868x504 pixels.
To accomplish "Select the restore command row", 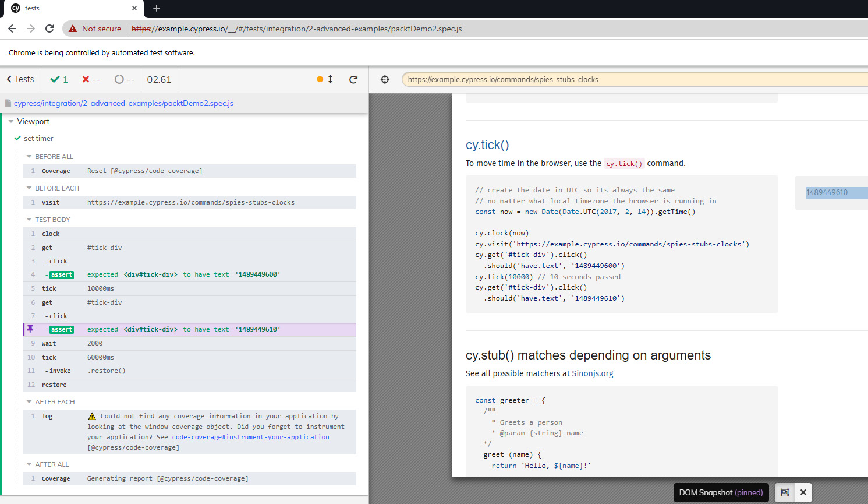I will pyautogui.click(x=190, y=385).
